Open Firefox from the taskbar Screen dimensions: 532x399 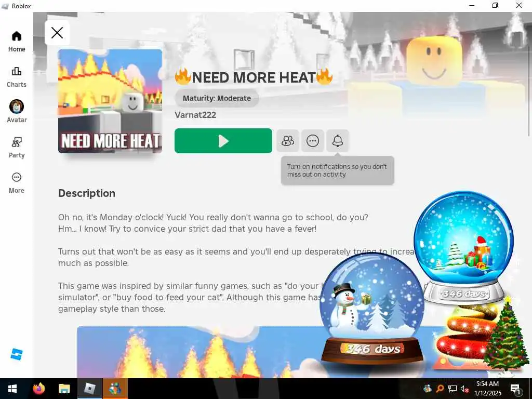(x=39, y=389)
